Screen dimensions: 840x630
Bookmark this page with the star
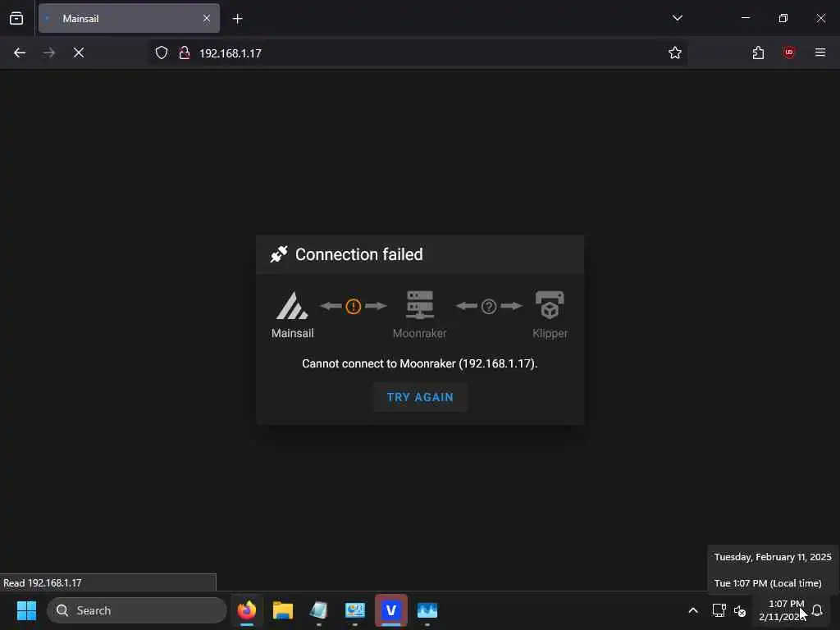click(x=675, y=52)
